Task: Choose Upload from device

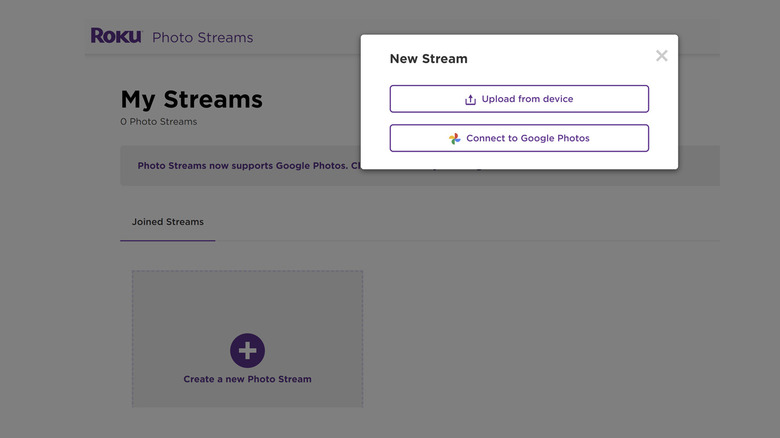Action: point(519,99)
